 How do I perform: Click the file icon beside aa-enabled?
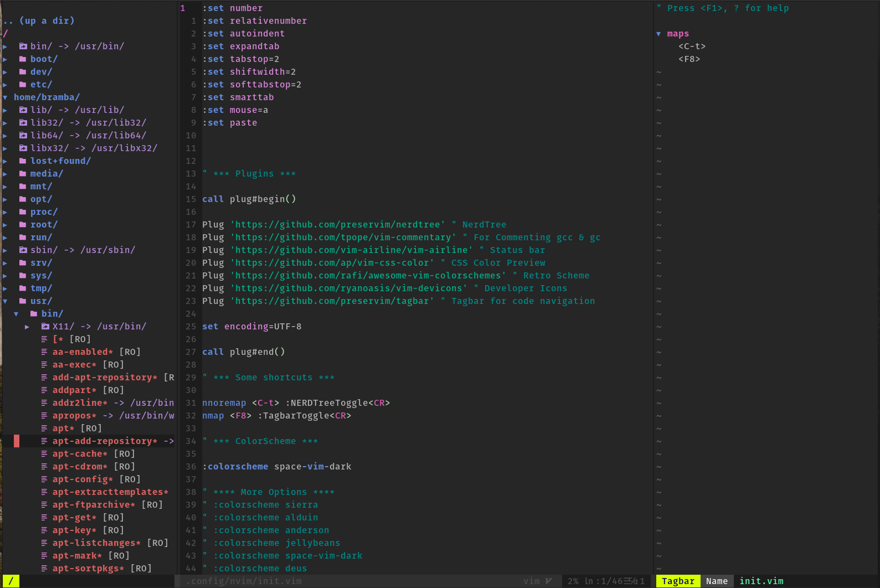44,352
